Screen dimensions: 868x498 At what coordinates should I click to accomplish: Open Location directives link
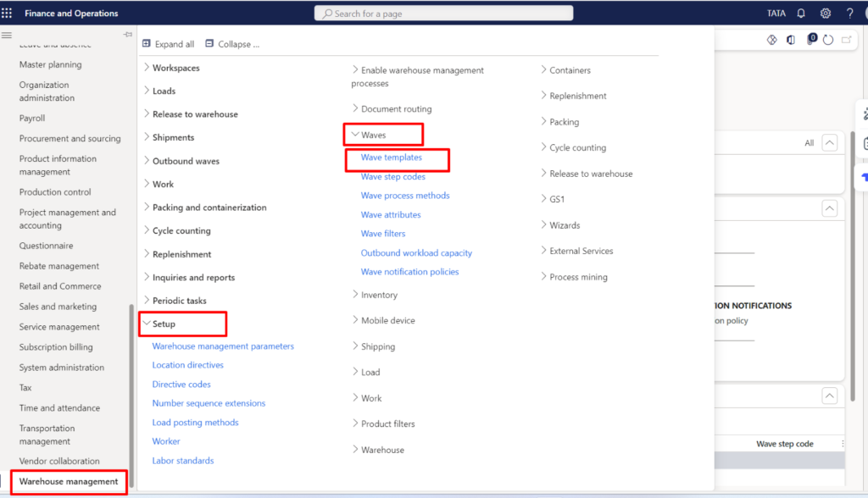tap(187, 365)
